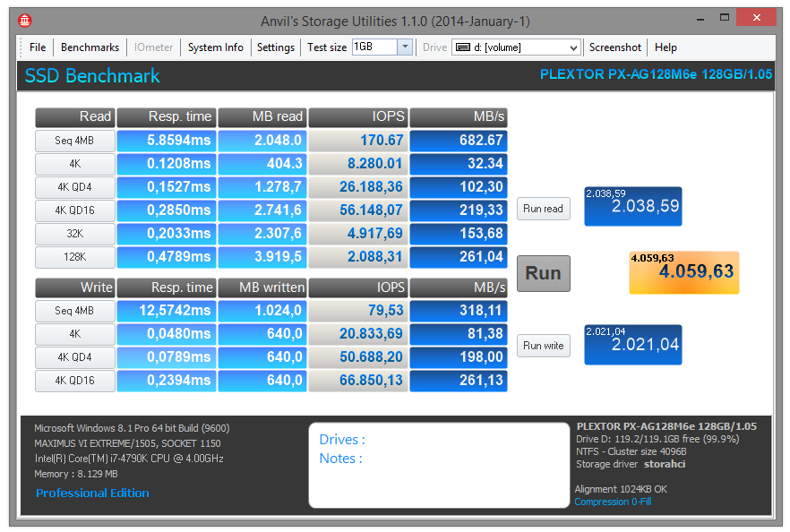Click the 170.67 IOPS value
This screenshot has width=790, height=532.
358,141
